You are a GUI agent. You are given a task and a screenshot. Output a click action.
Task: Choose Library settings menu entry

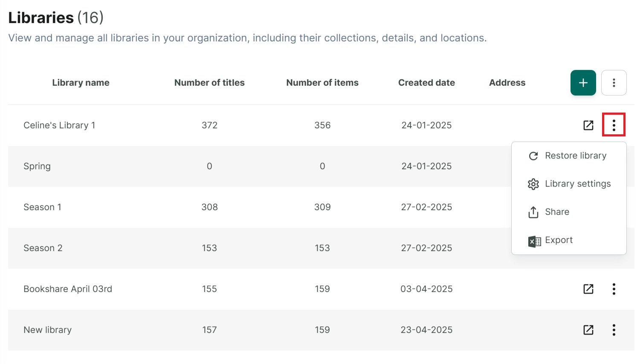tap(569, 184)
